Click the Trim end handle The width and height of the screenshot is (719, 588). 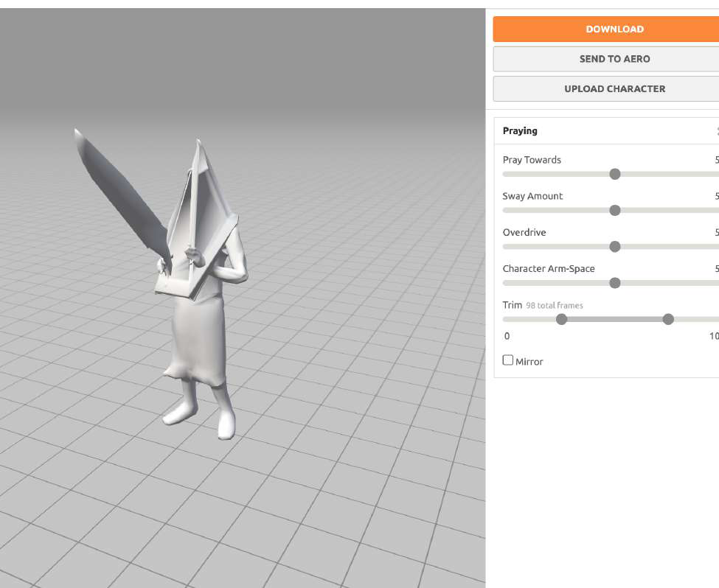[x=668, y=320]
